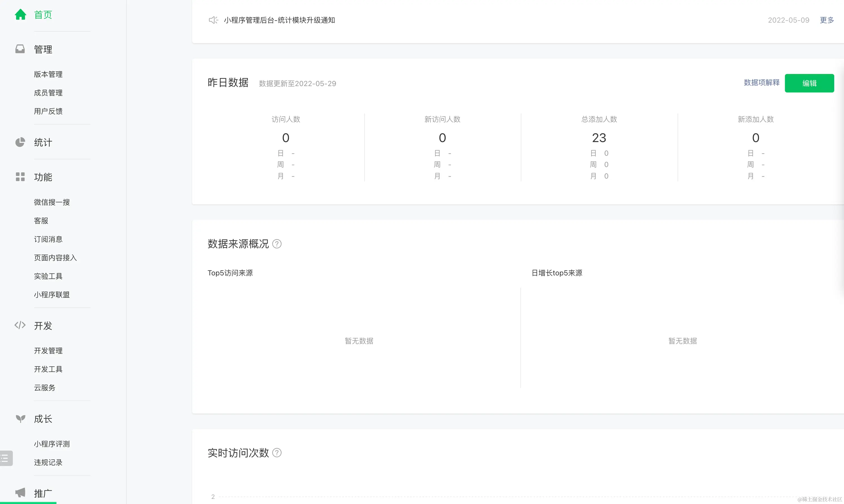The height and width of the screenshot is (504, 844).
Task: Click the 统计 pie chart icon
Action: click(x=20, y=142)
